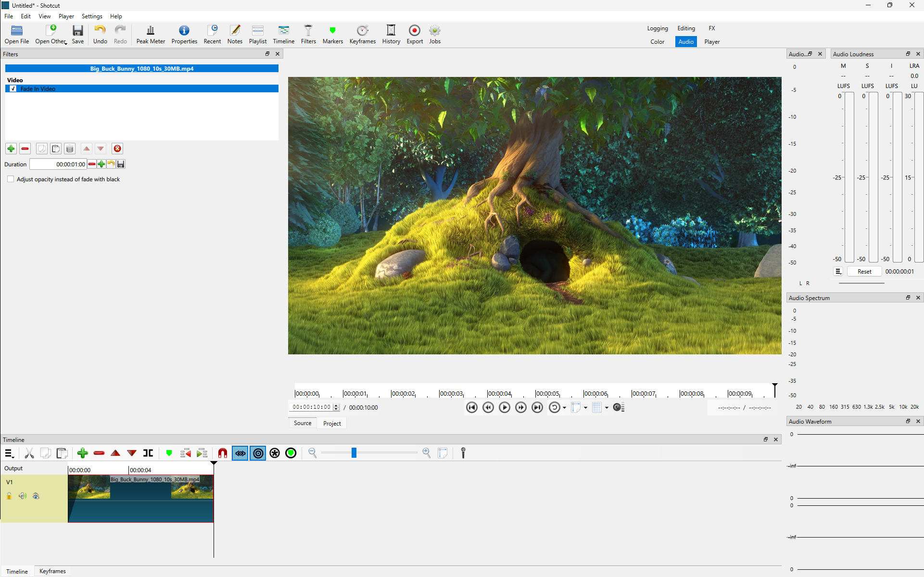Adjust the timeline zoom slider

pos(354,453)
